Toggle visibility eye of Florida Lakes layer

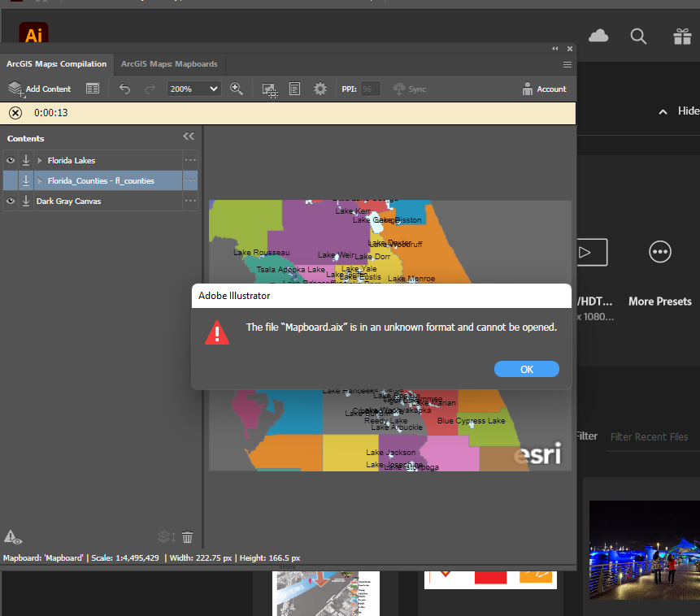11,160
